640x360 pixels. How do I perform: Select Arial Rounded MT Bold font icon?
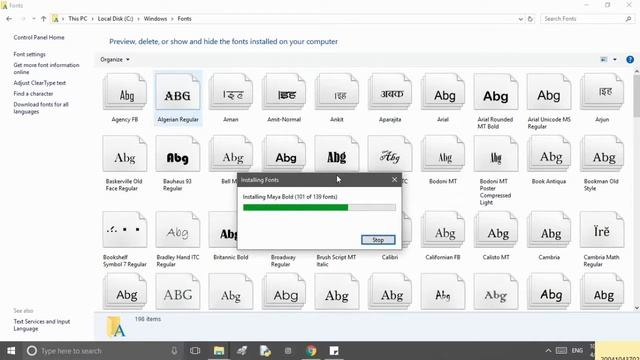(x=496, y=92)
